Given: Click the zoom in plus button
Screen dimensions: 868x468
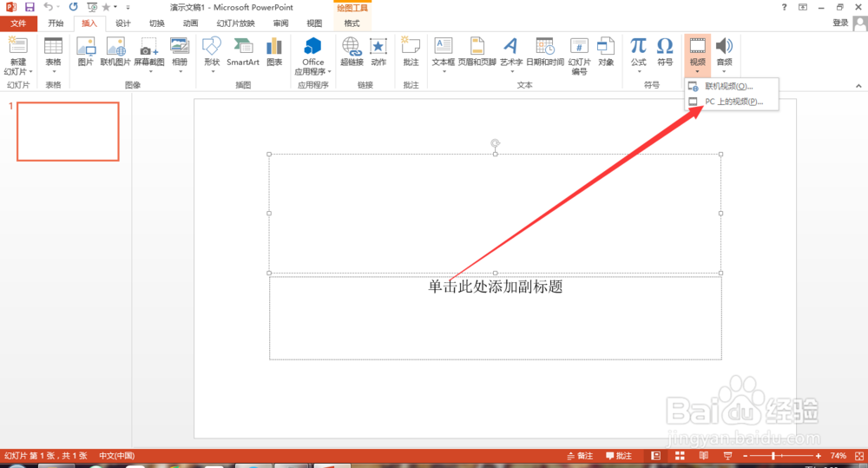Looking at the screenshot, I should point(819,456).
